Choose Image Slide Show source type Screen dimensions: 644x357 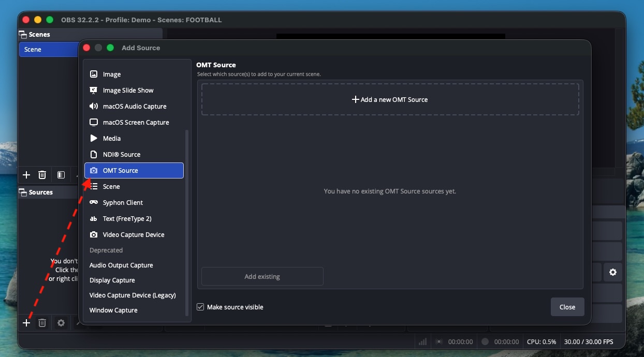coord(134,90)
